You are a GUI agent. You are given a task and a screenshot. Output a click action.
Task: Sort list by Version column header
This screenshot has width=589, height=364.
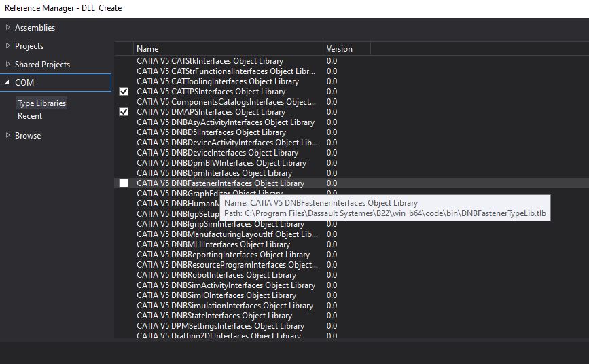coord(346,49)
